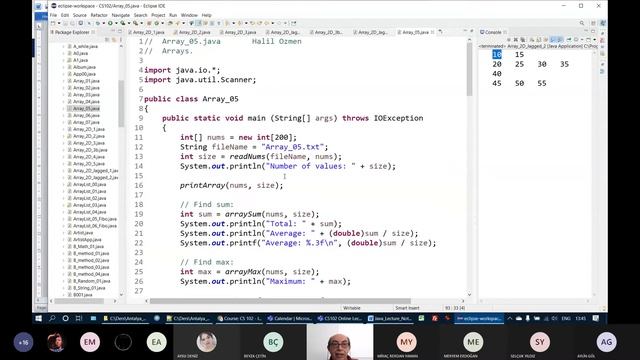Open the Source menu
Viewport: 640px width, 360px height.
click(80, 15)
